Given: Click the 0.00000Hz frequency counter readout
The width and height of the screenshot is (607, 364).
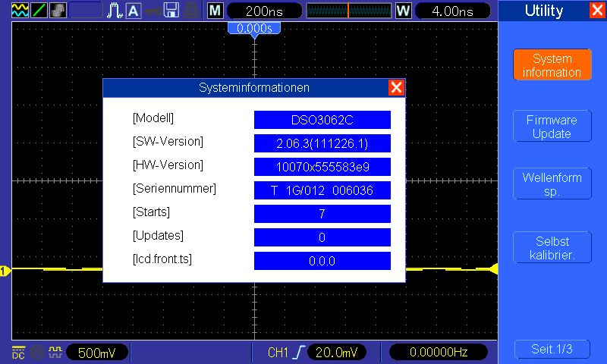Looking at the screenshot, I should pos(439,352).
